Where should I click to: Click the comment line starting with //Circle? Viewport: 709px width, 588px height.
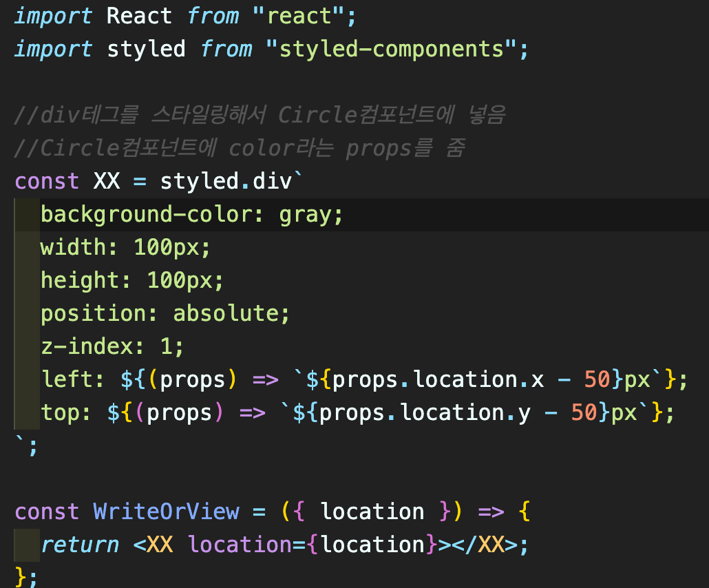click(240, 148)
